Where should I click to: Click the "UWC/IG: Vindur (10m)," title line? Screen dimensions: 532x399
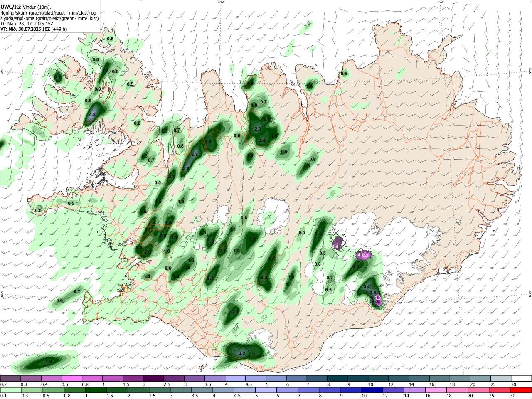click(x=26, y=7)
